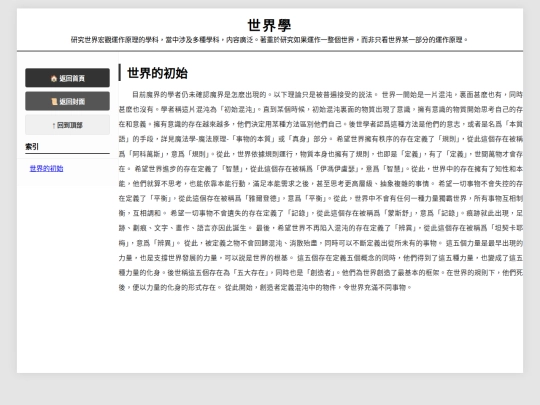Click the 回到頂部 back-to-top button
Viewport: 540px width, 405px height.
[x=68, y=125]
